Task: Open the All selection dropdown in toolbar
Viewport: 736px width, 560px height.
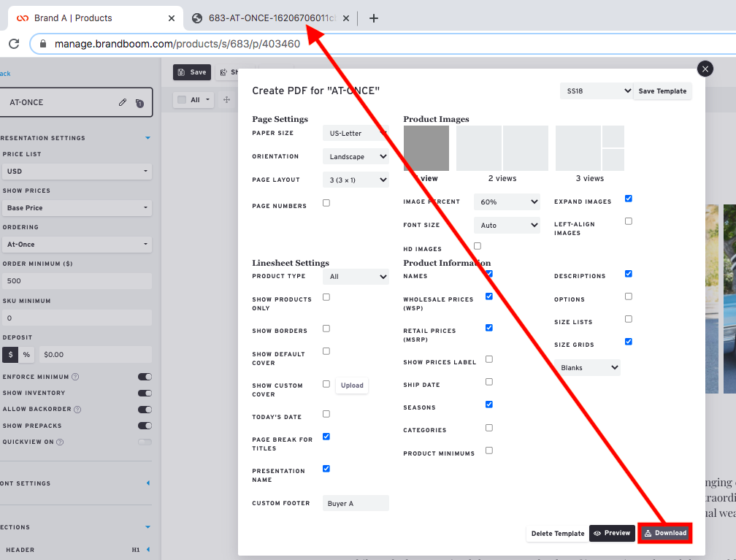Action: click(193, 99)
